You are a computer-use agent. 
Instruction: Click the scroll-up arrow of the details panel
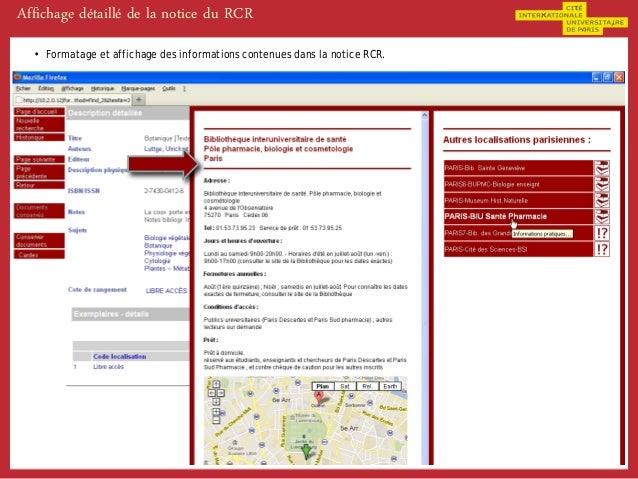424,116
